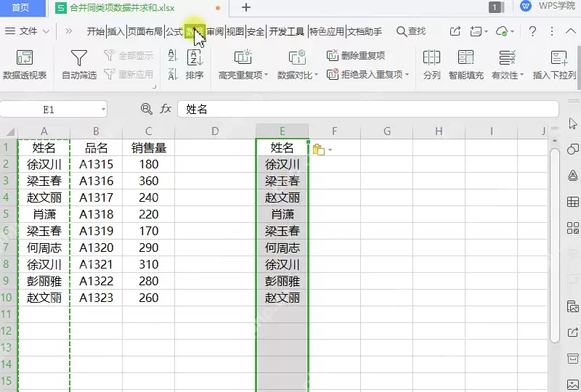Switch to the Insert (插入) ribbon tab
Viewport: 581px width, 392px height.
click(x=116, y=31)
